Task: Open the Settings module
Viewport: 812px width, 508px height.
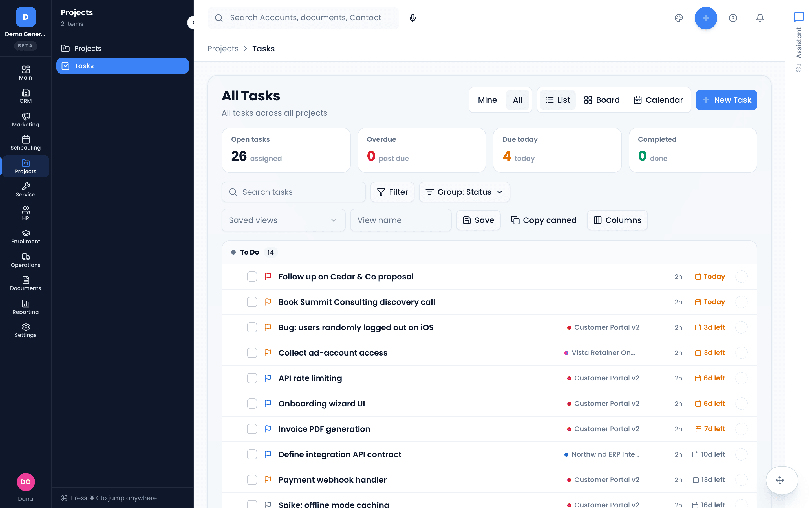Action: coord(25,330)
